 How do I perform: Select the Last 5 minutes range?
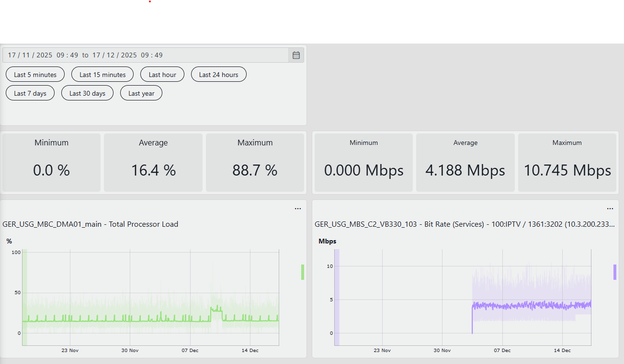pos(35,75)
